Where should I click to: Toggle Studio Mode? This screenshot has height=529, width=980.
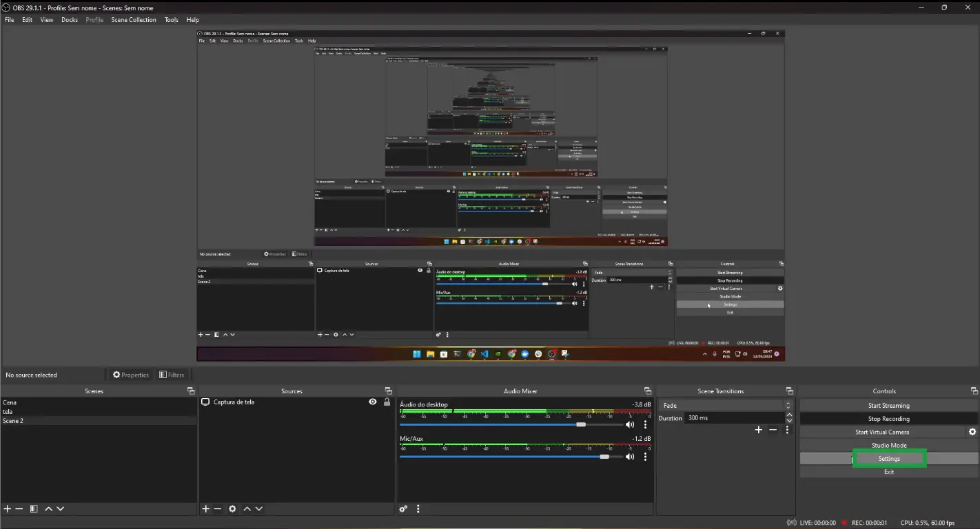tap(888, 446)
